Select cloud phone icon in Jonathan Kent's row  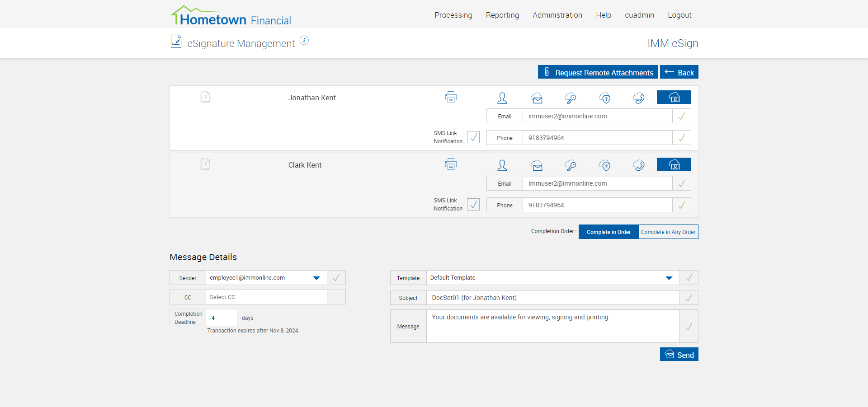(x=639, y=98)
